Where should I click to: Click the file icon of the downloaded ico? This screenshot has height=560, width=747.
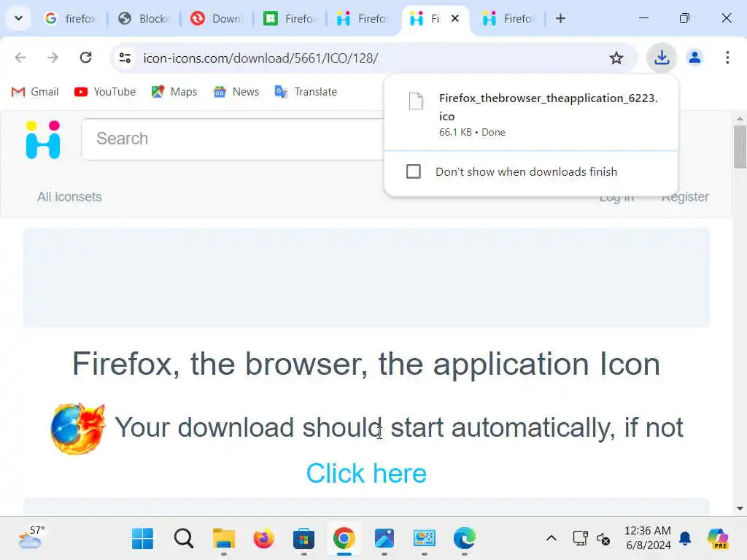point(416,101)
